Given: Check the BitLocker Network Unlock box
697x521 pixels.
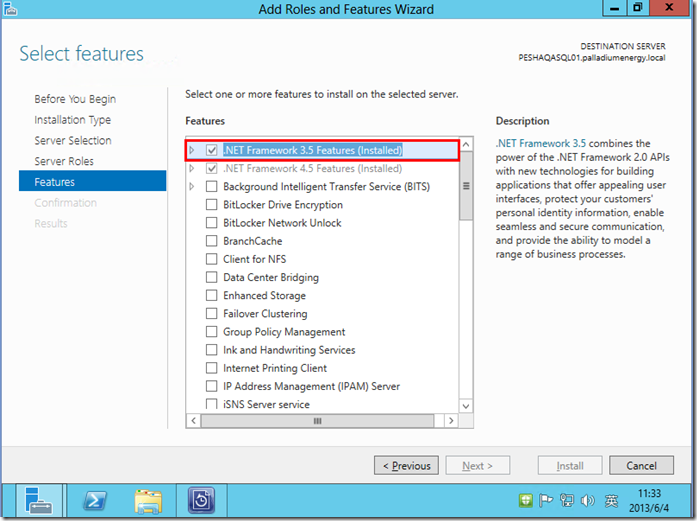Looking at the screenshot, I should click(212, 223).
